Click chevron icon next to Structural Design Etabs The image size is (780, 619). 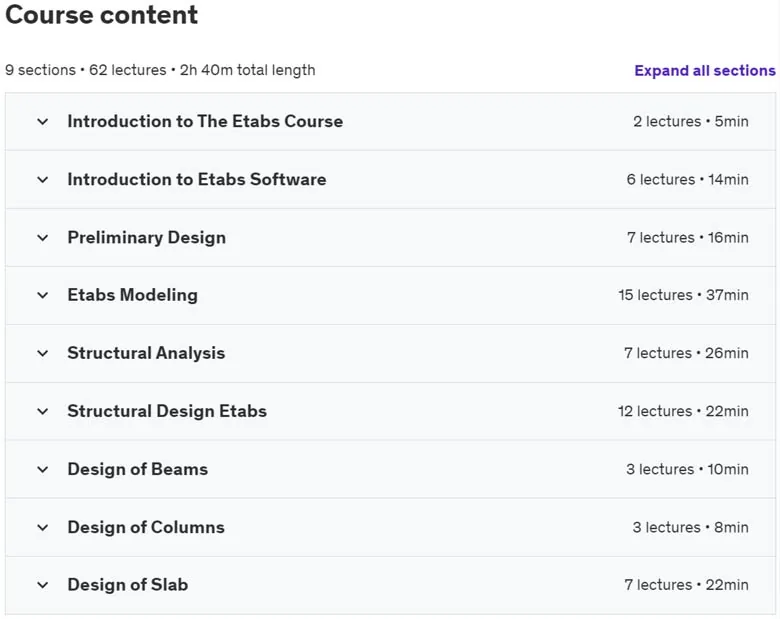(x=43, y=412)
